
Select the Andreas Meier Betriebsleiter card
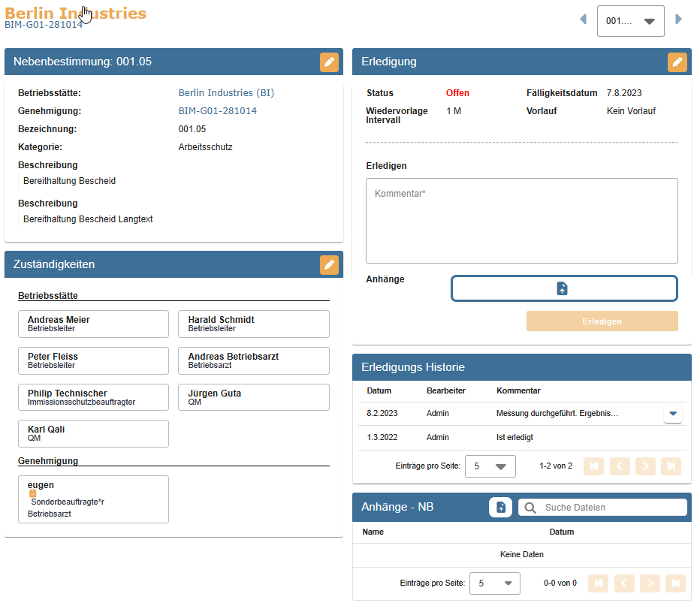[x=93, y=324]
